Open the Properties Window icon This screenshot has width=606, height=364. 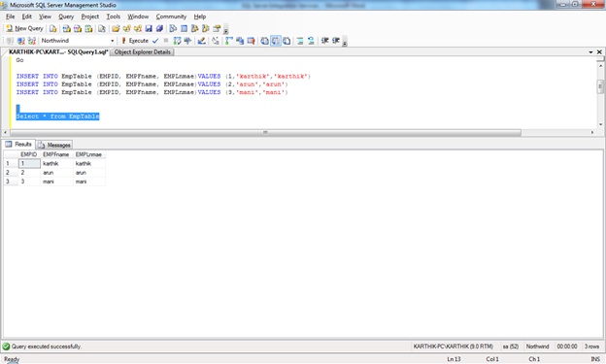217,28
